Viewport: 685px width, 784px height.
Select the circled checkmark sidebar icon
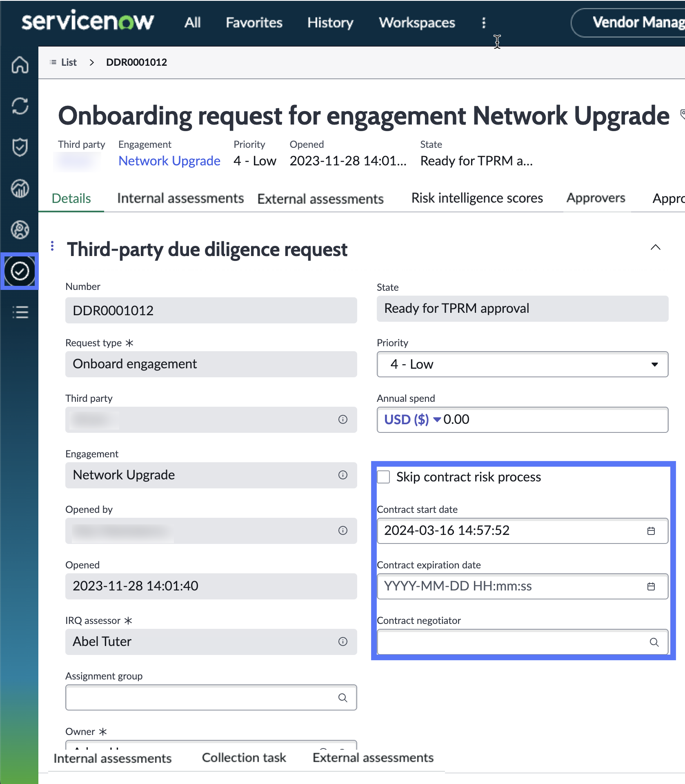click(20, 271)
